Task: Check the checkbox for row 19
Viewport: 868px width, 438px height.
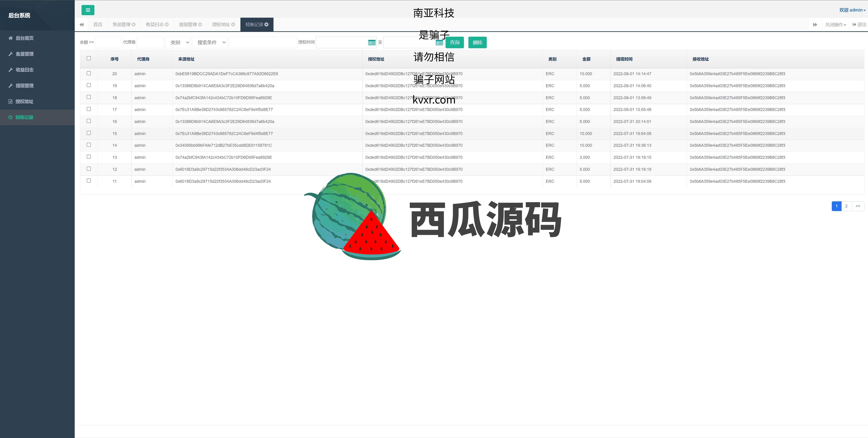Action: tap(89, 85)
